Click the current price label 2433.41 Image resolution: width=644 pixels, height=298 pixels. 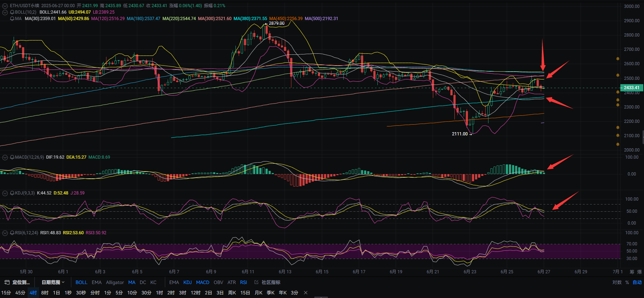click(631, 88)
